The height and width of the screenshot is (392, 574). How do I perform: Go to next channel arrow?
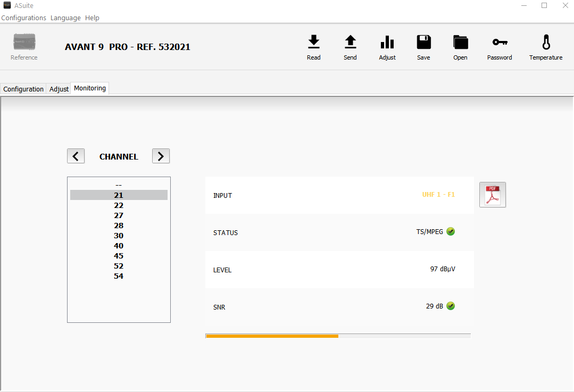coord(161,156)
